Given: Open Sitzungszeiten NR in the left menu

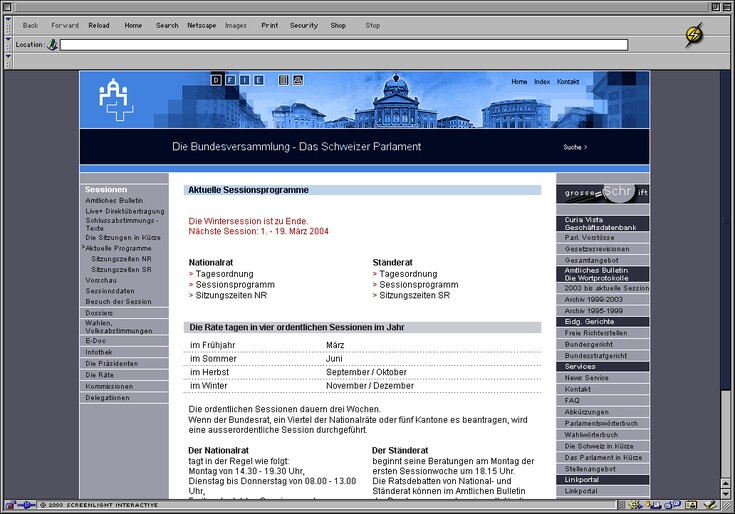Looking at the screenshot, I should pyautogui.click(x=121, y=259).
